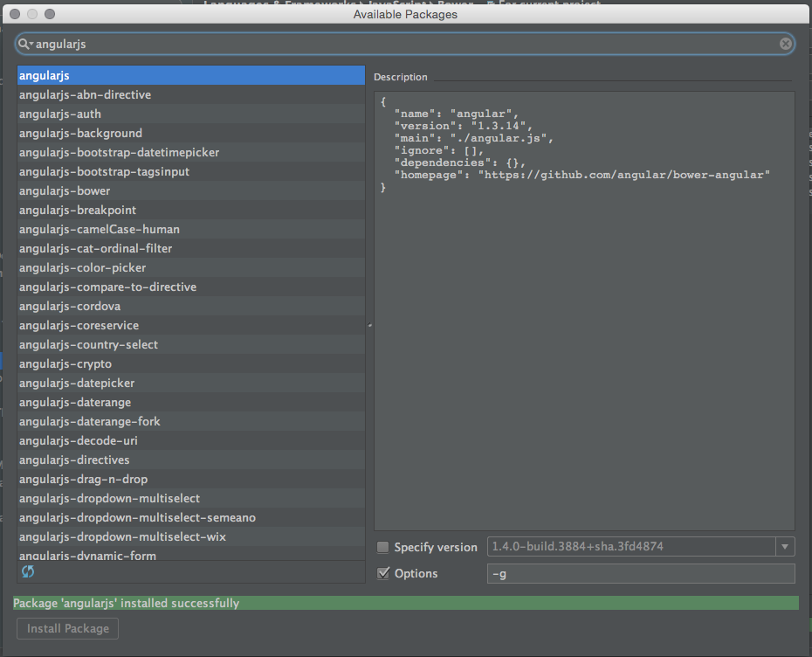Select angularjs-background package
Image resolution: width=812 pixels, height=657 pixels.
point(191,133)
